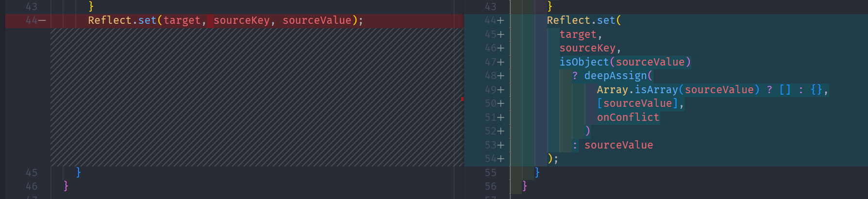
Task: Click line number 43 in right pane
Action: [491, 7]
